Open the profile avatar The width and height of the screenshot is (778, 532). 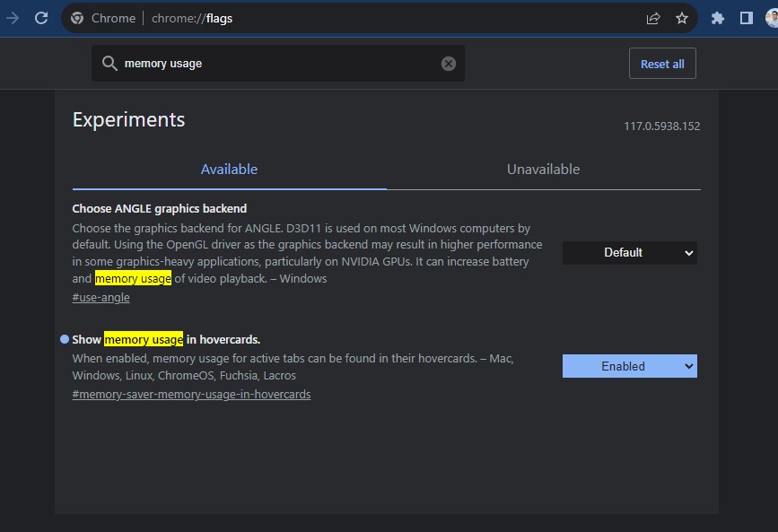[772, 18]
